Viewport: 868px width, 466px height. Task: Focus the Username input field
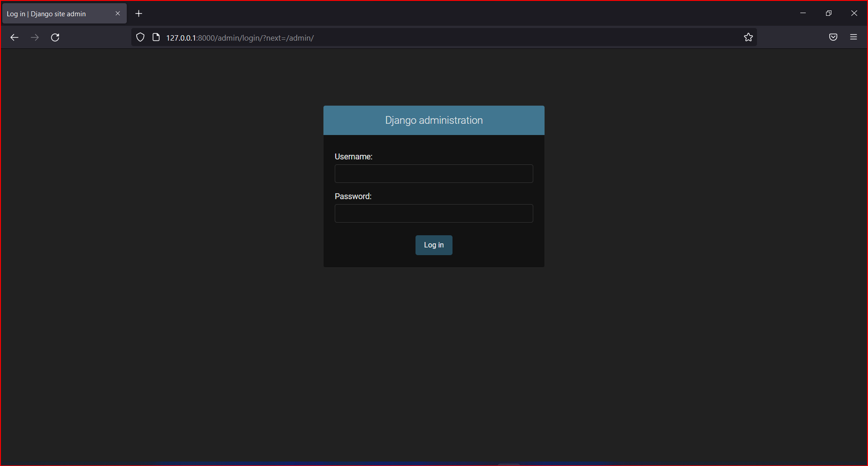click(434, 174)
